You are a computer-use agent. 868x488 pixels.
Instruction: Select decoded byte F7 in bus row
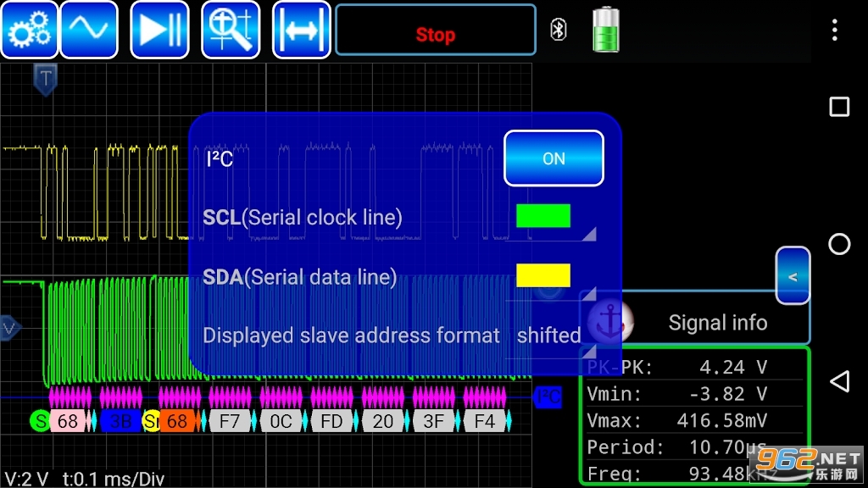(230, 421)
